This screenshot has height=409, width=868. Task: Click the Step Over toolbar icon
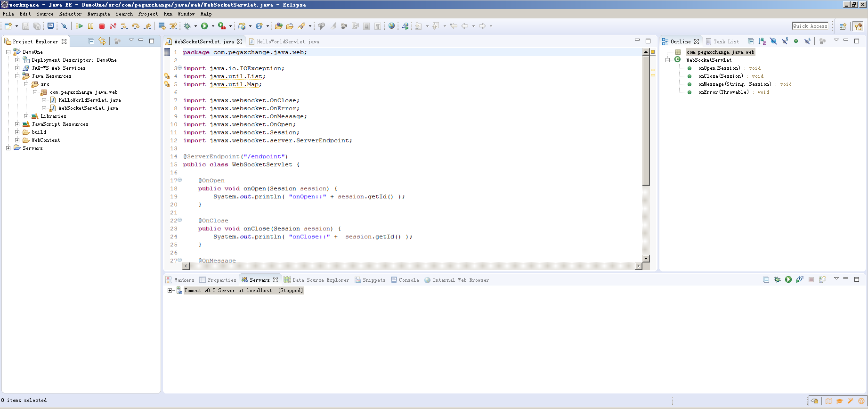click(136, 26)
